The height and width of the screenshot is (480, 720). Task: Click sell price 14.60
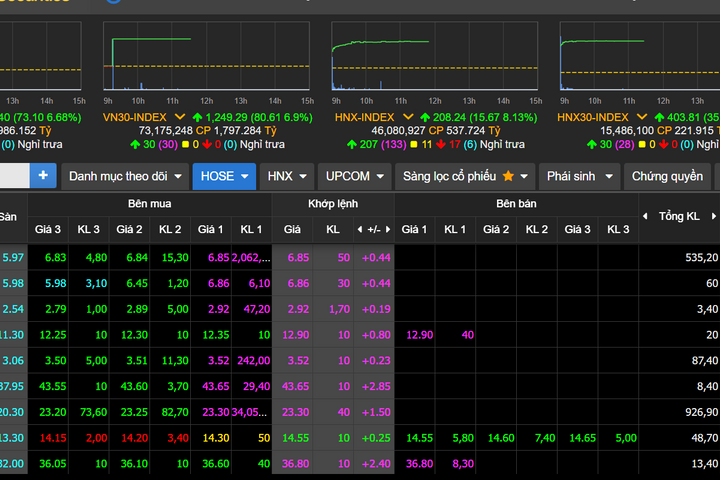tap(501, 438)
